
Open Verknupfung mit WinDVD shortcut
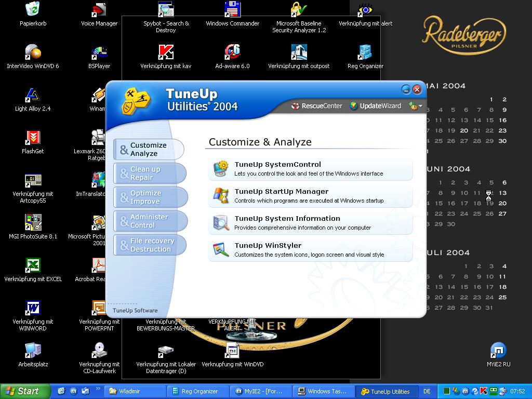click(232, 355)
